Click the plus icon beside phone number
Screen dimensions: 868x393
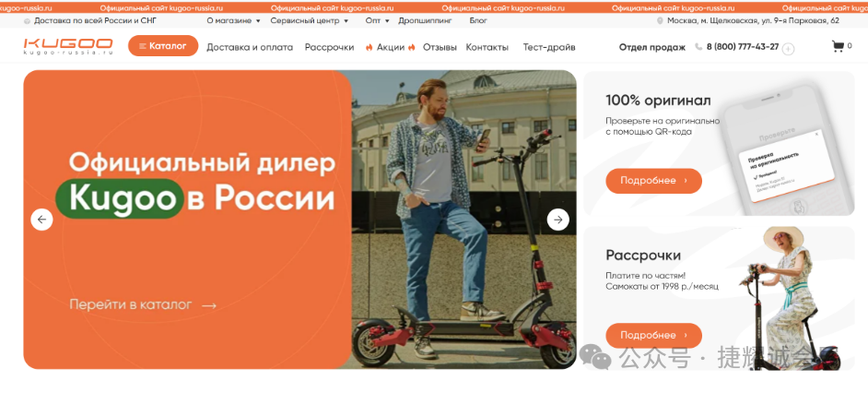[x=788, y=49]
